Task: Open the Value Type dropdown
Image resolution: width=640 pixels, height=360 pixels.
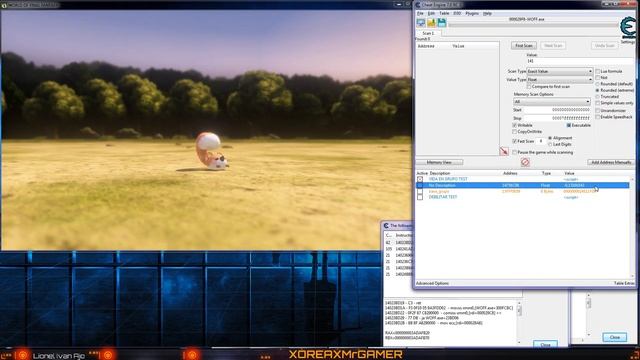Action: 560,80
